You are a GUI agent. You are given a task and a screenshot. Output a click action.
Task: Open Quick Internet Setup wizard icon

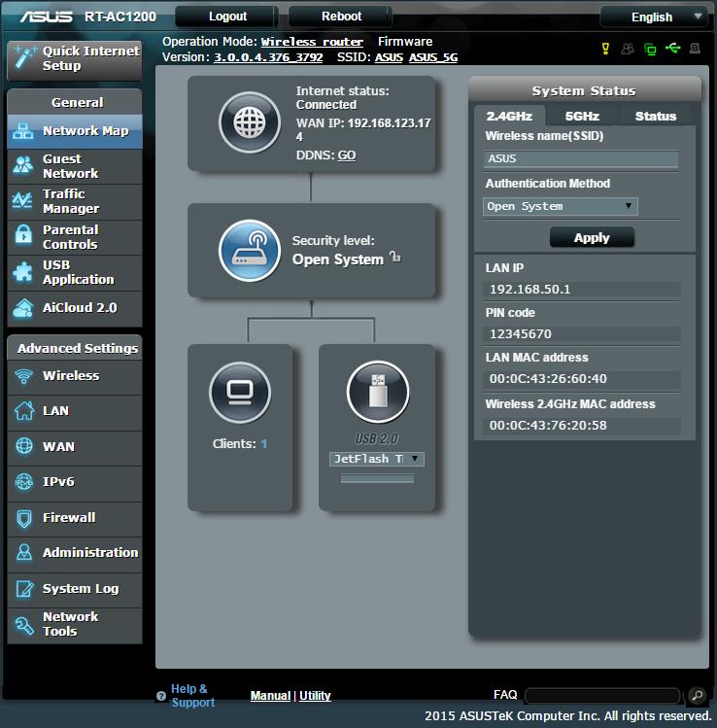click(24, 58)
